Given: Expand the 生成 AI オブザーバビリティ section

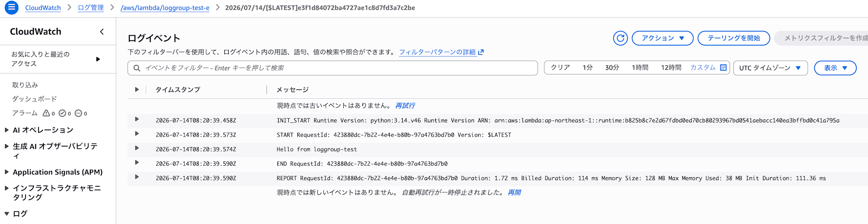Looking at the screenshot, I should point(7,146).
